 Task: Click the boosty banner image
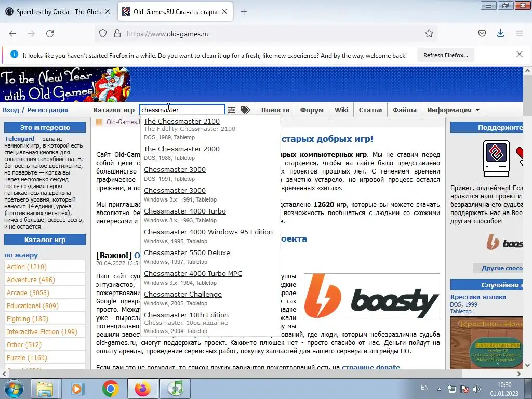pyautogui.click(x=372, y=296)
